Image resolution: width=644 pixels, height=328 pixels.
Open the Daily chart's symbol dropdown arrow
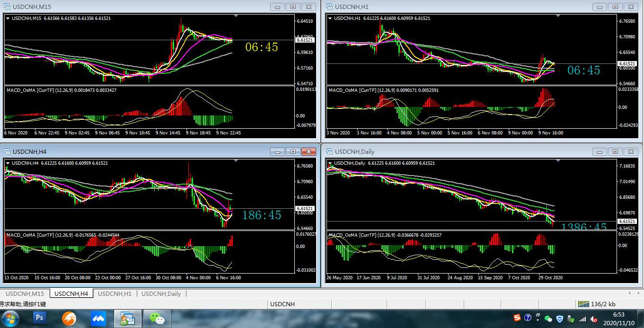pos(330,163)
